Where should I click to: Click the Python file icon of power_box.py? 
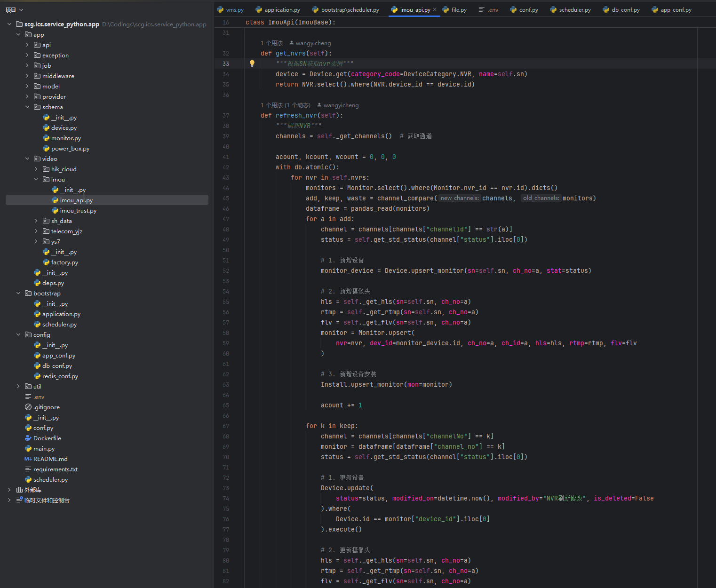[46, 148]
